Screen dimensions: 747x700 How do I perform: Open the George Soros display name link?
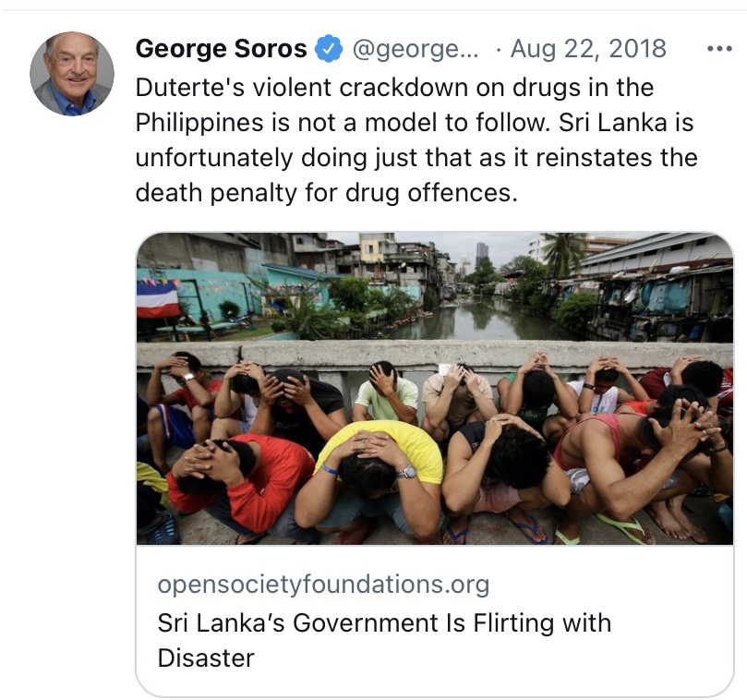[221, 48]
